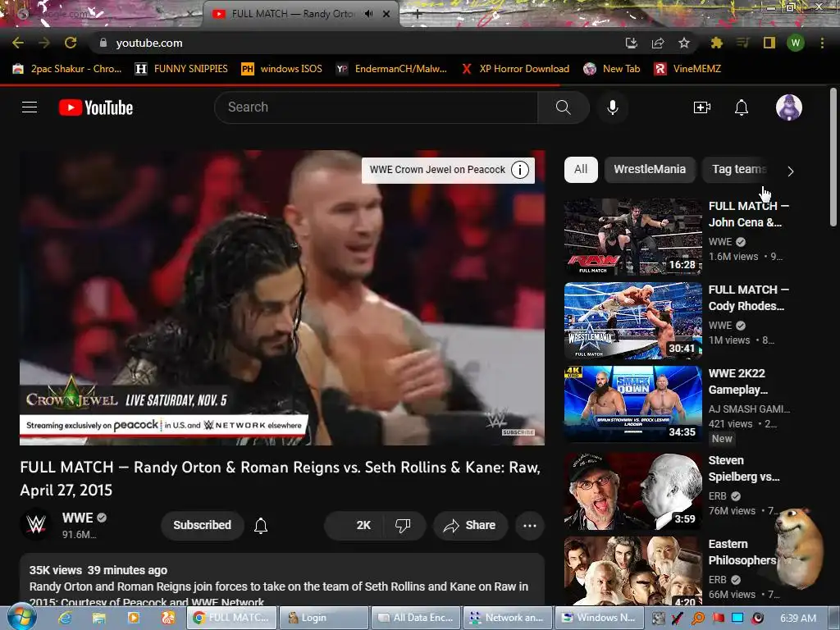Click the video player showing Randy Orton
Image resolution: width=840 pixels, height=630 pixels.
tap(282, 297)
